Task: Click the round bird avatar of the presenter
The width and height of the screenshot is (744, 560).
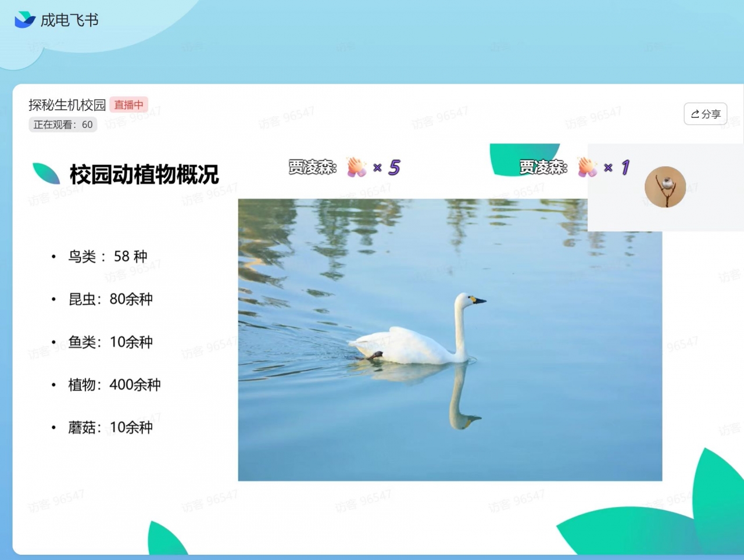Action: click(x=665, y=187)
